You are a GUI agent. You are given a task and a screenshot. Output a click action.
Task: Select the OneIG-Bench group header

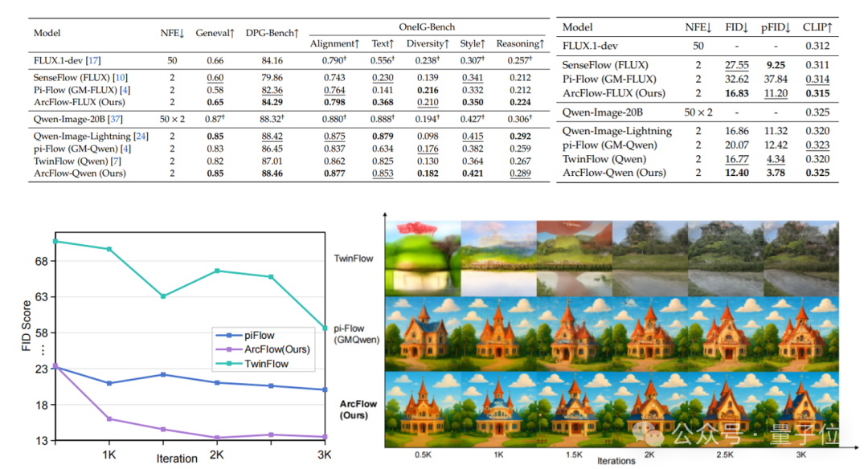(x=427, y=27)
